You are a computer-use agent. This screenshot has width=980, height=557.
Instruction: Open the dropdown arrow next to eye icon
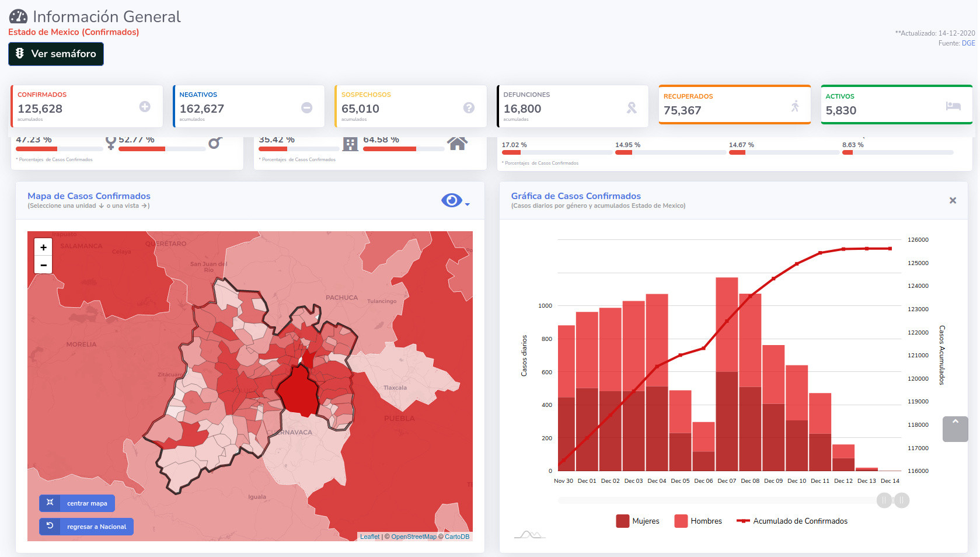pyautogui.click(x=468, y=204)
